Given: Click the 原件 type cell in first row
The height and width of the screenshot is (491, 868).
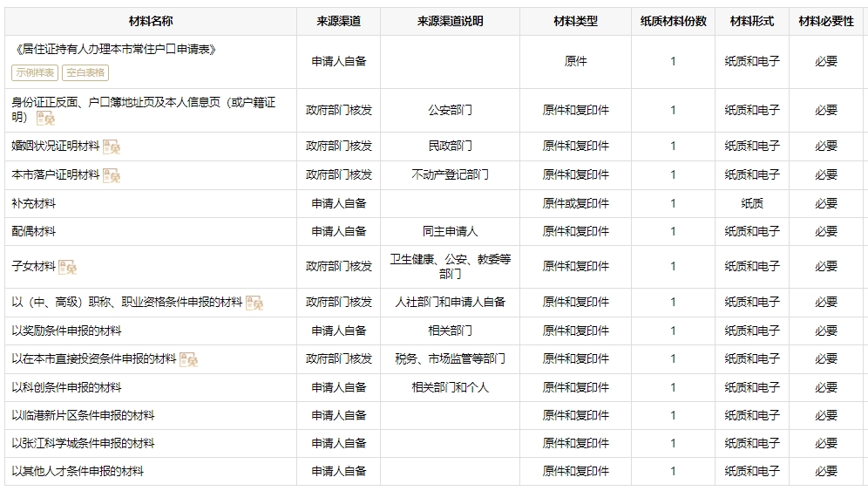Looking at the screenshot, I should [576, 61].
